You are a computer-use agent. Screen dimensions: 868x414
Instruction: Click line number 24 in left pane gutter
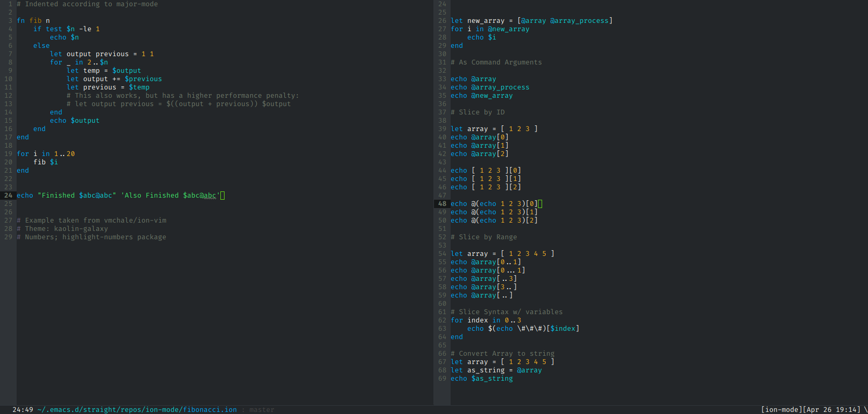pyautogui.click(x=8, y=196)
